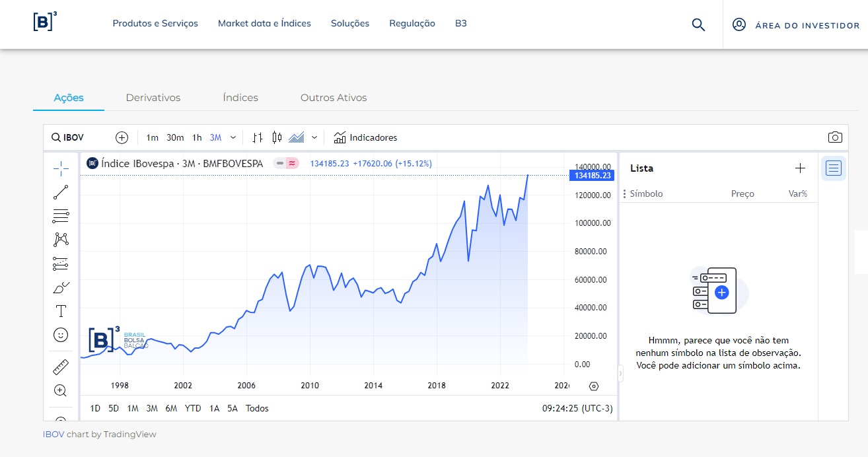Select the XABCD pattern tool

coord(61,240)
